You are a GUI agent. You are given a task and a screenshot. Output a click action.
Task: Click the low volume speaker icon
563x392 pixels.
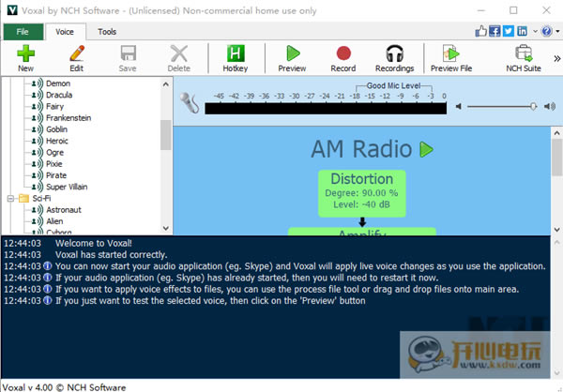coord(458,106)
